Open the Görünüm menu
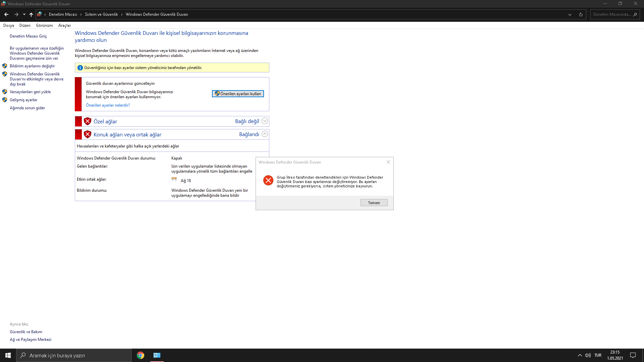The image size is (644, 362). coord(44,25)
